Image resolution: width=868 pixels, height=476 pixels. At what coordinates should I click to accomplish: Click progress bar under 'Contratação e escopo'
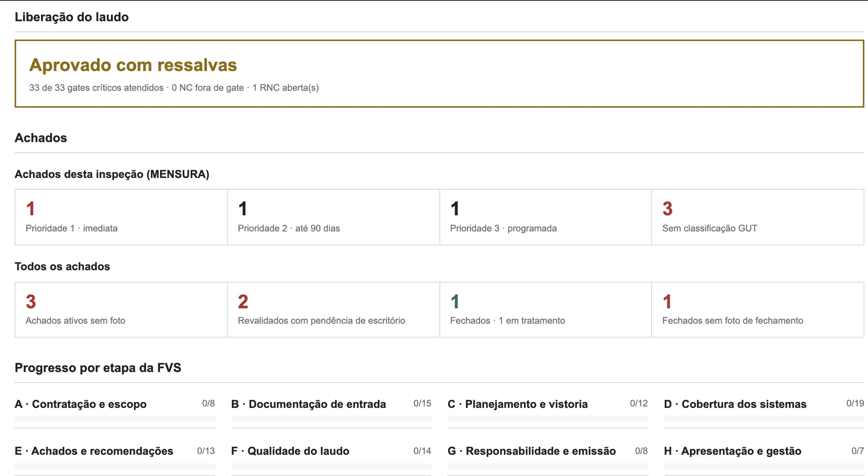pos(115,419)
